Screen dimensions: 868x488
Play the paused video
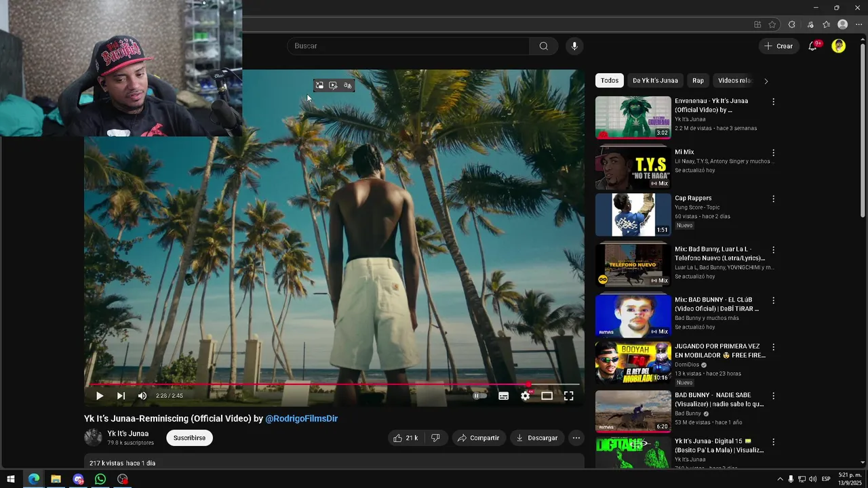[100, 396]
